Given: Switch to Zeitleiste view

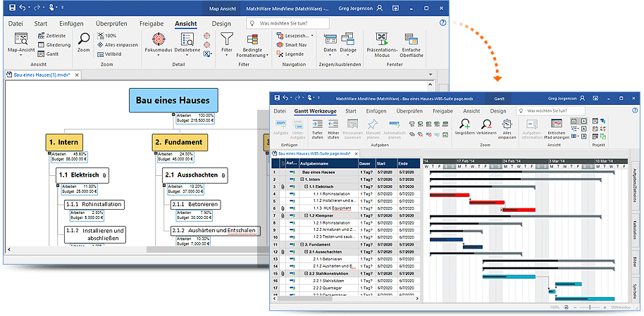Looking at the screenshot, I should coord(51,36).
